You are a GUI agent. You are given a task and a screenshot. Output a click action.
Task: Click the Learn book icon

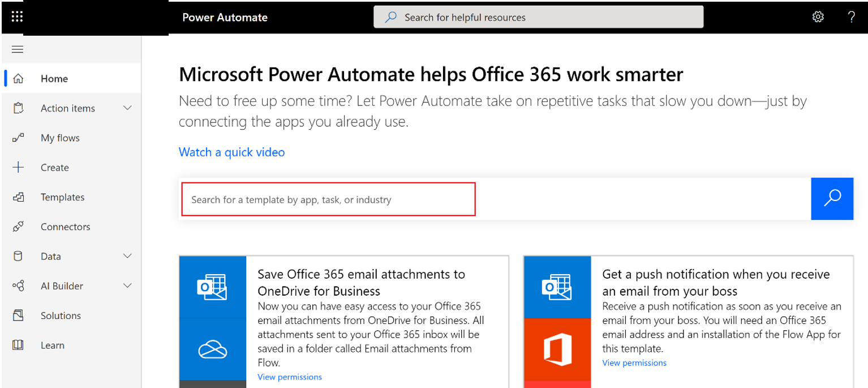coord(18,345)
